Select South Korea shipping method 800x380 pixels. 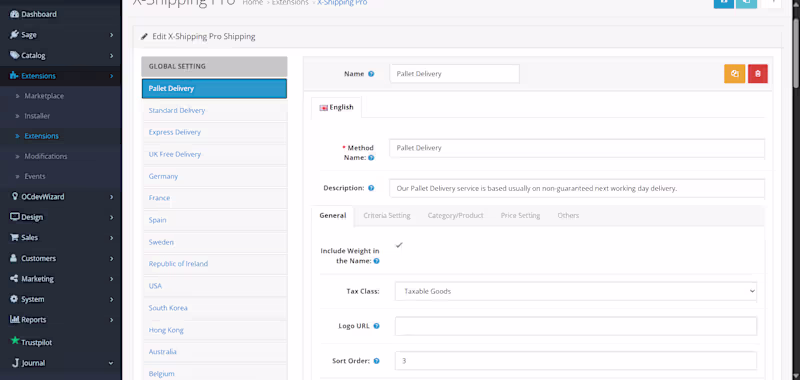point(214,308)
